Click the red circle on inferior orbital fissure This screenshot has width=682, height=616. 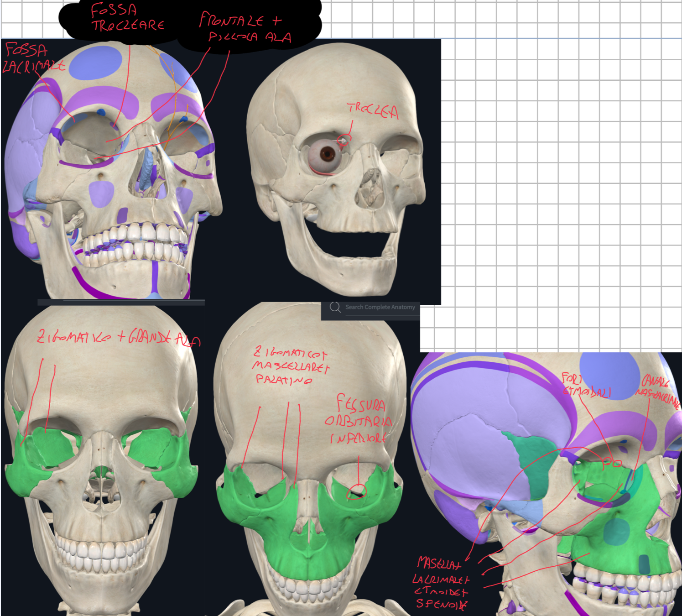click(356, 492)
